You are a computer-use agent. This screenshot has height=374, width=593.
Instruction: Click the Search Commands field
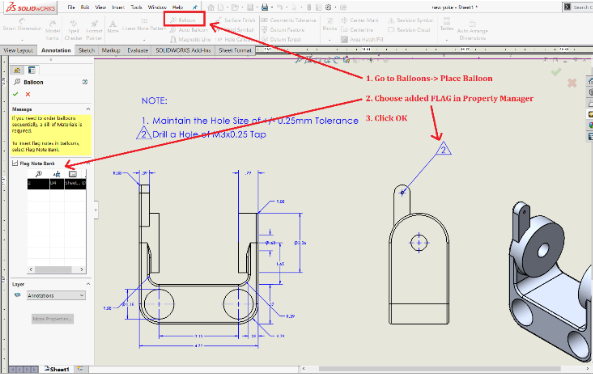tap(579, 7)
